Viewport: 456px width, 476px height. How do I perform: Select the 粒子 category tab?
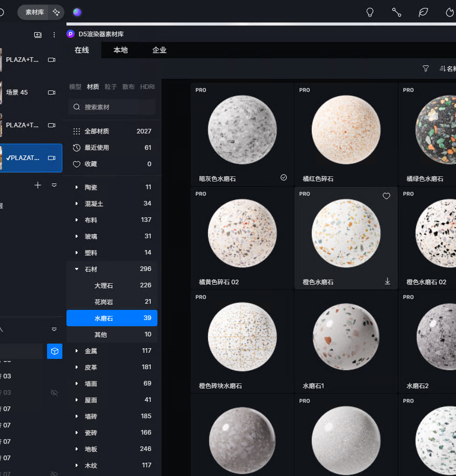click(110, 87)
